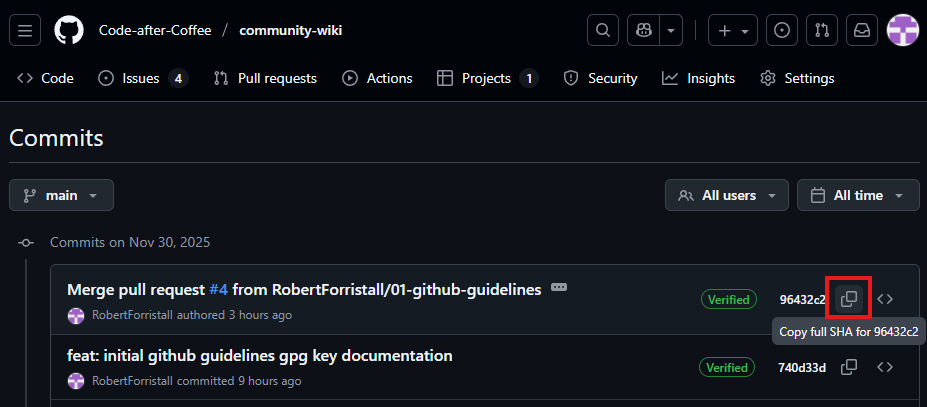The image size is (927, 407).
Task: Open the Pull requests shortcut icon in header
Action: [x=822, y=30]
